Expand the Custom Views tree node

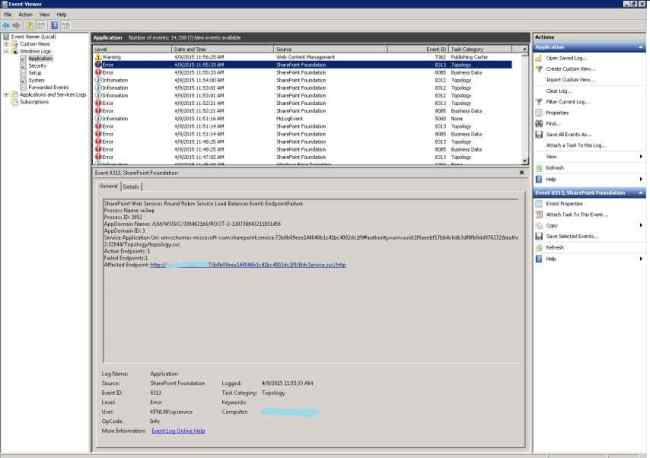click(x=7, y=44)
